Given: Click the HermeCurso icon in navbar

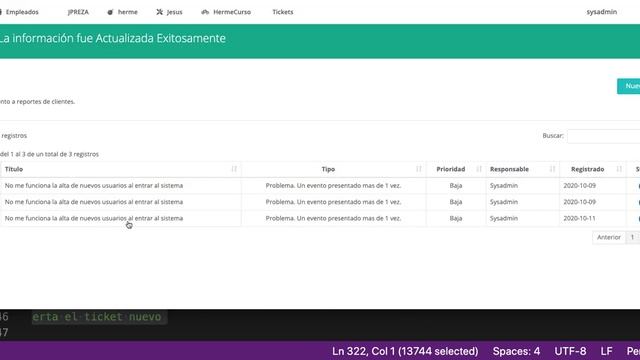Looking at the screenshot, I should (205, 12).
